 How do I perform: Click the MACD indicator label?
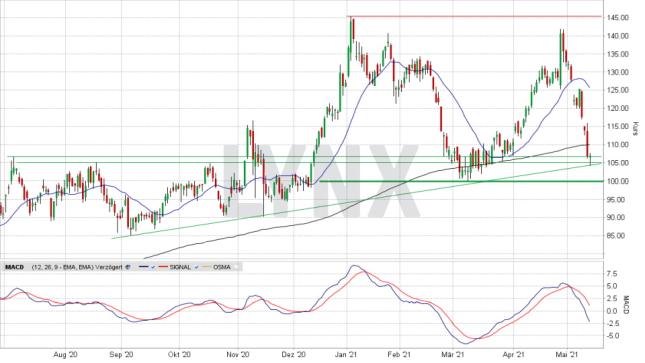(x=15, y=267)
